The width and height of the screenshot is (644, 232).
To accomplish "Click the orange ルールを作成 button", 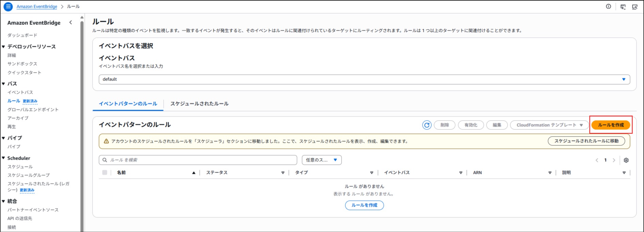I will [x=611, y=125].
